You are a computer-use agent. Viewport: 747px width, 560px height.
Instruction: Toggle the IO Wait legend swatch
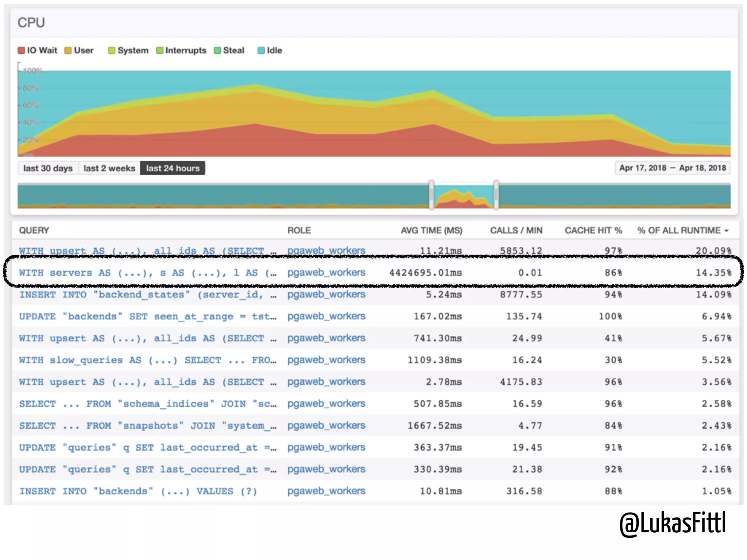tap(21, 50)
